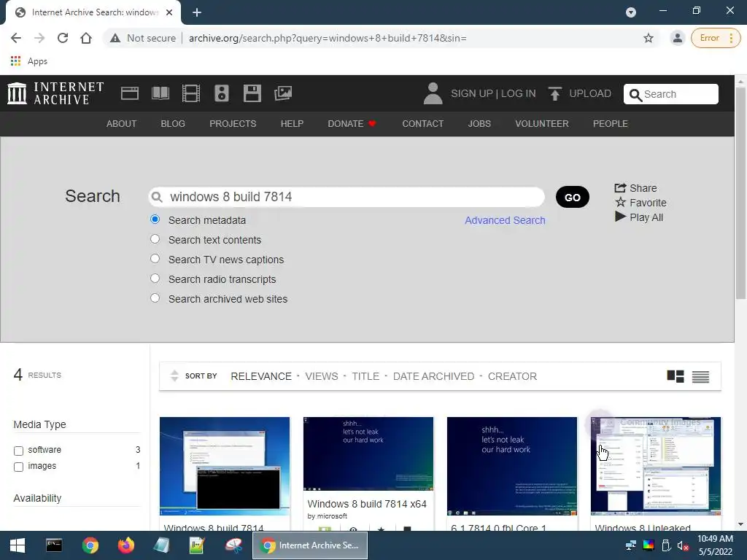This screenshot has width=747, height=560.
Task: Toggle the sort direction arrows
Action: (174, 376)
